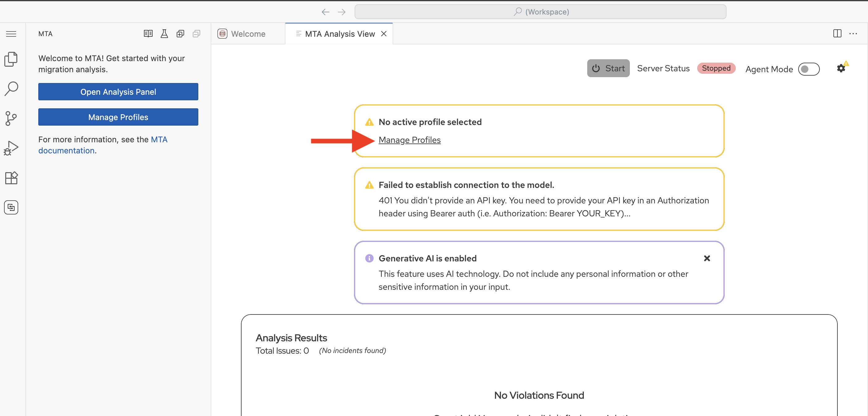Click the Workspace search field

541,12
